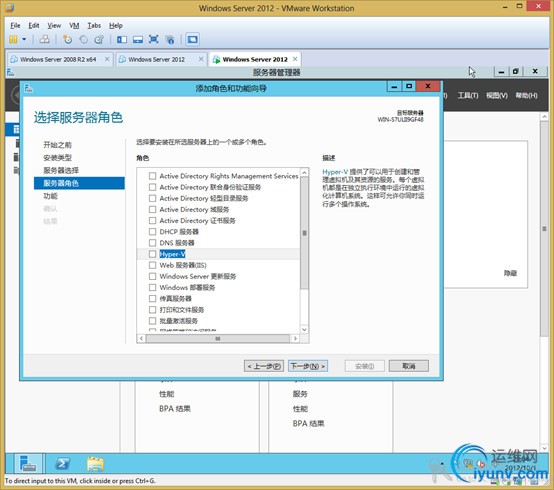Open the View menu

pyautogui.click(x=54, y=25)
